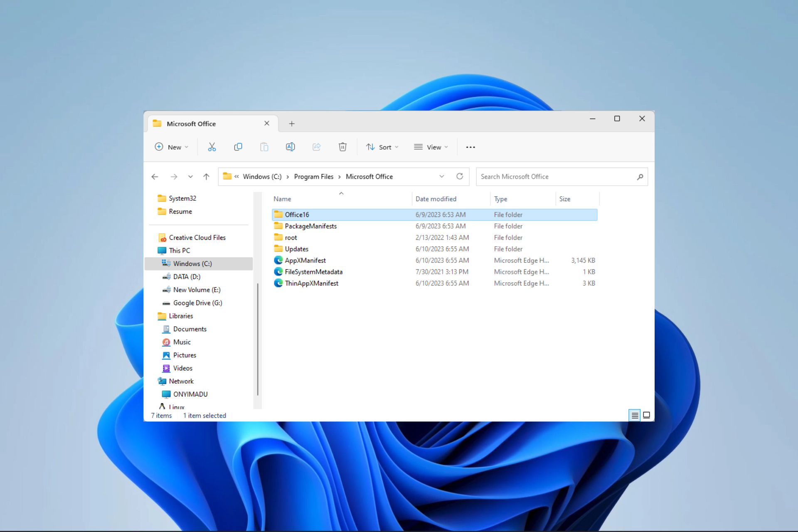
Task: Expand hidden path breadcrumb chevrons
Action: click(236, 177)
